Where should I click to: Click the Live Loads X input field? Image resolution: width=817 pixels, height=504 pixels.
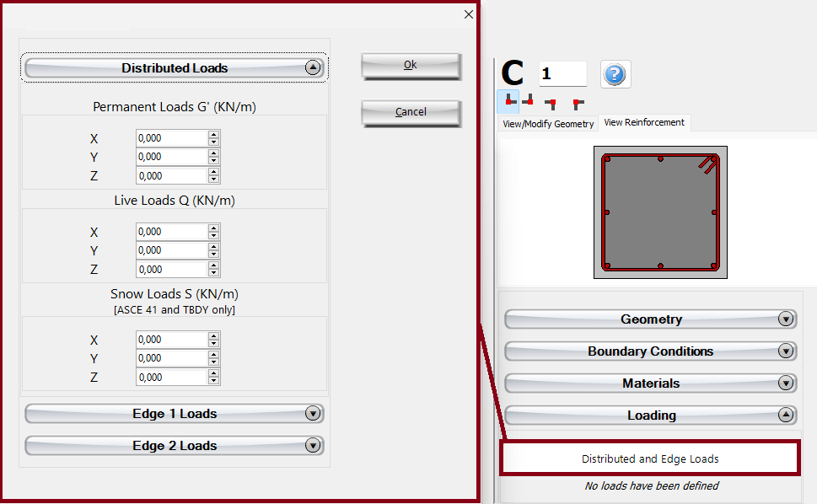(x=171, y=232)
